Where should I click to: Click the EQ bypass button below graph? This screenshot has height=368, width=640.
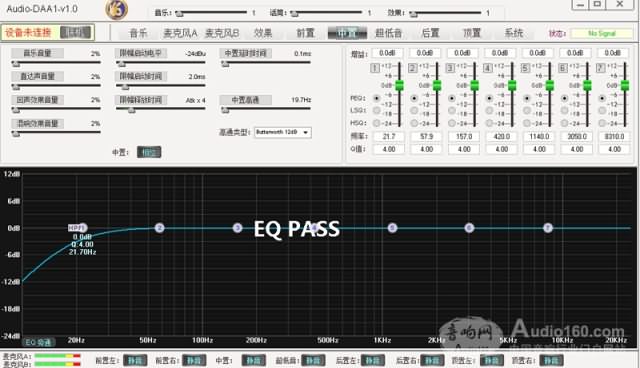[x=38, y=342]
